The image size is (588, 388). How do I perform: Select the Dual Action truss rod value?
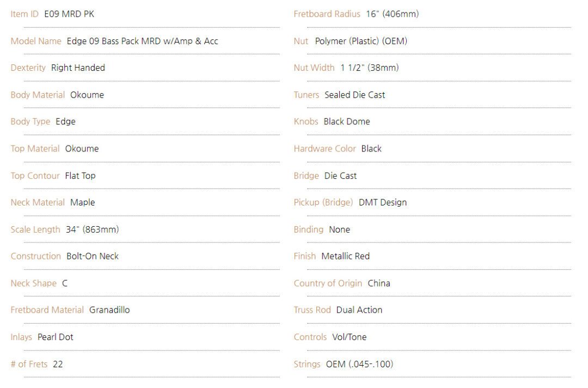pos(359,310)
